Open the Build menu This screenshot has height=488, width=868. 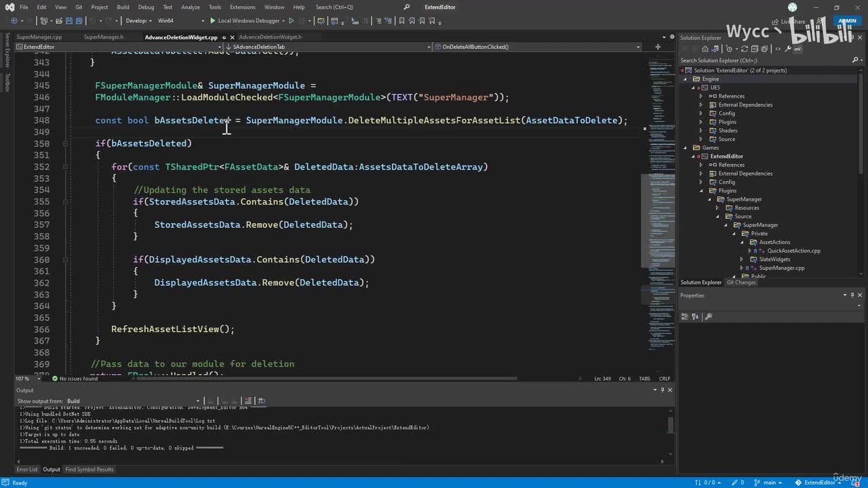pos(123,7)
